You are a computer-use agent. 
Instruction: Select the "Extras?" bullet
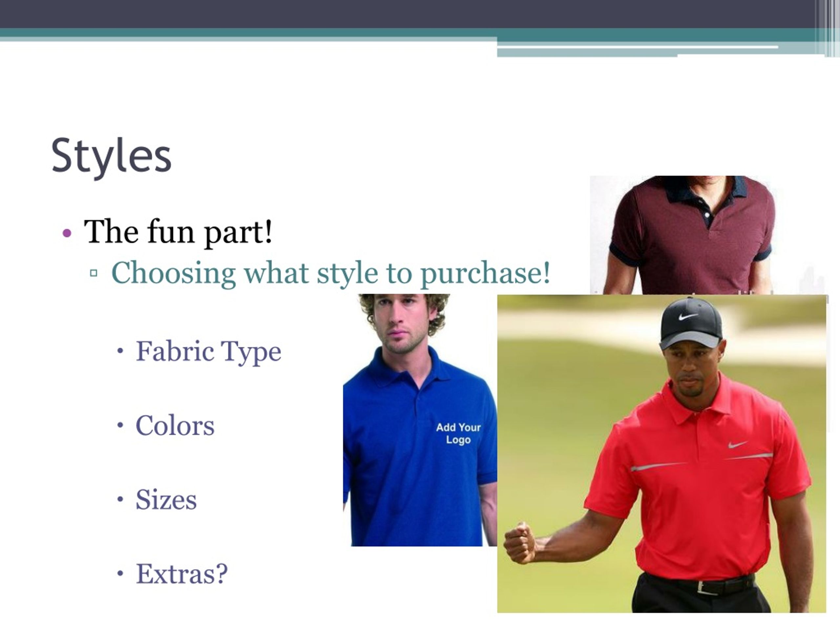click(x=182, y=574)
